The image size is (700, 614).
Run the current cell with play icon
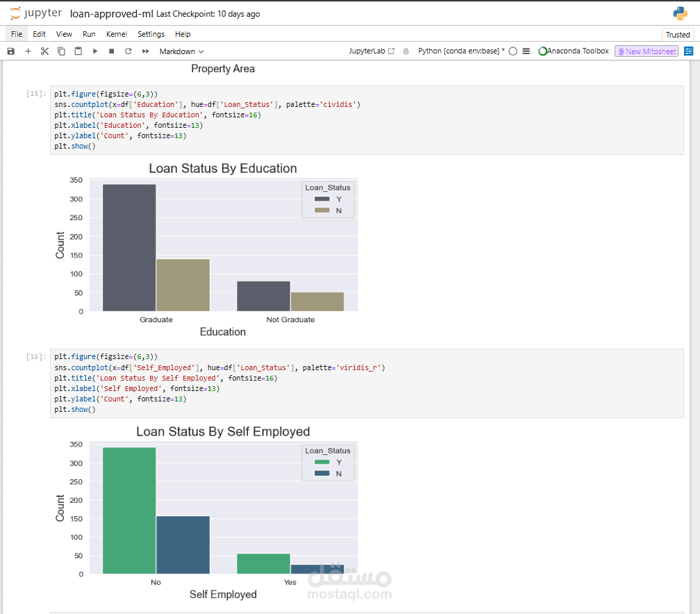click(95, 51)
